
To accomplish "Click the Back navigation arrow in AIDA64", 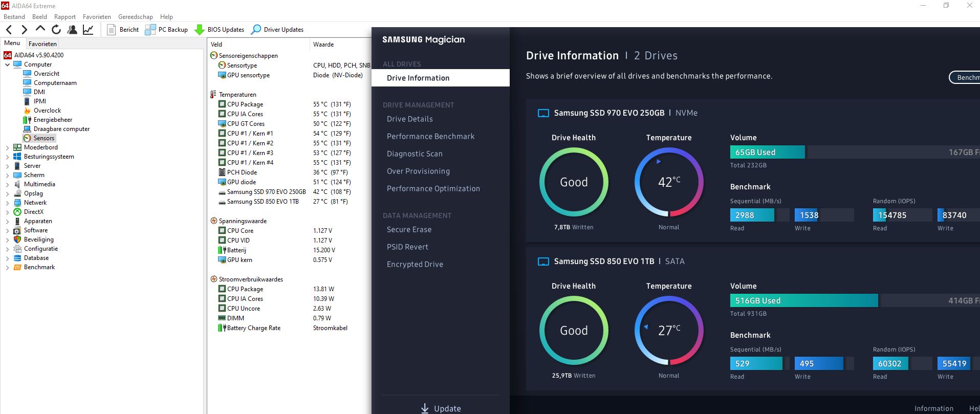I will click(9, 30).
